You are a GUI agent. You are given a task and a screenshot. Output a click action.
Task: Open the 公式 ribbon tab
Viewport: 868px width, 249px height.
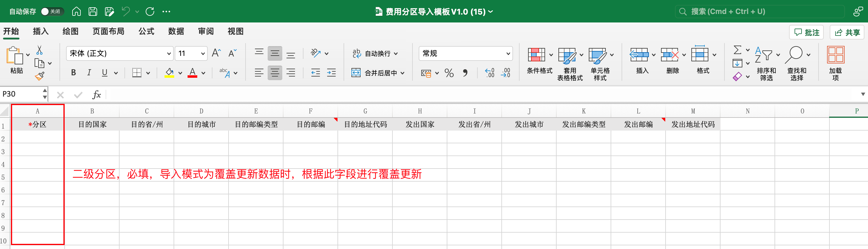(x=146, y=31)
